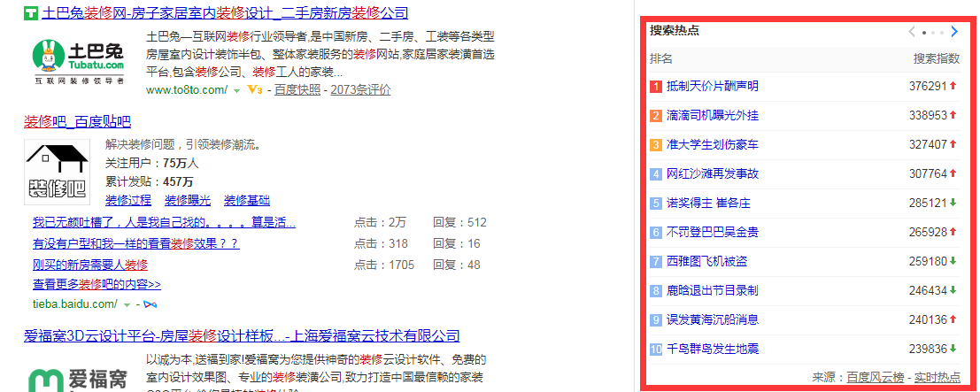Open the 百度风云榜 source link
980x392 pixels.
[875, 378]
